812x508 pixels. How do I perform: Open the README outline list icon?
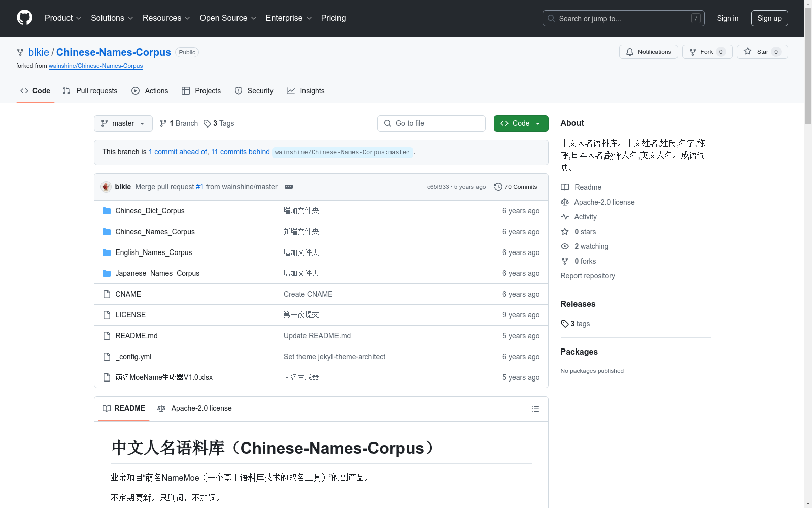(x=535, y=409)
